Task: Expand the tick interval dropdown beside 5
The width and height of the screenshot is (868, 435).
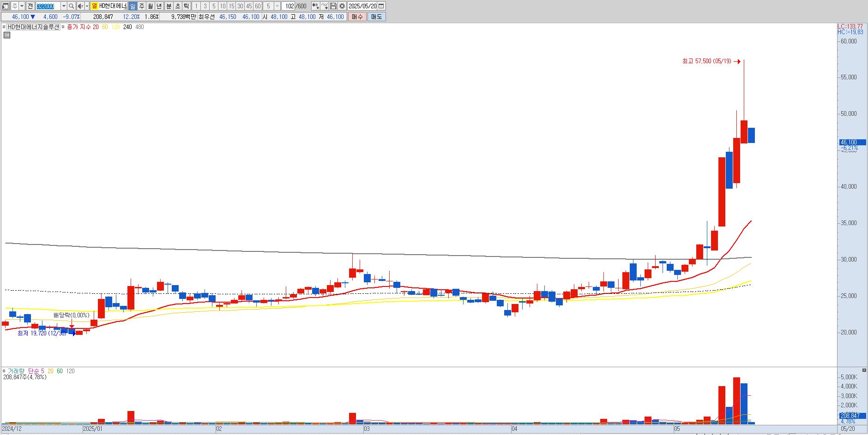Action: tap(277, 6)
